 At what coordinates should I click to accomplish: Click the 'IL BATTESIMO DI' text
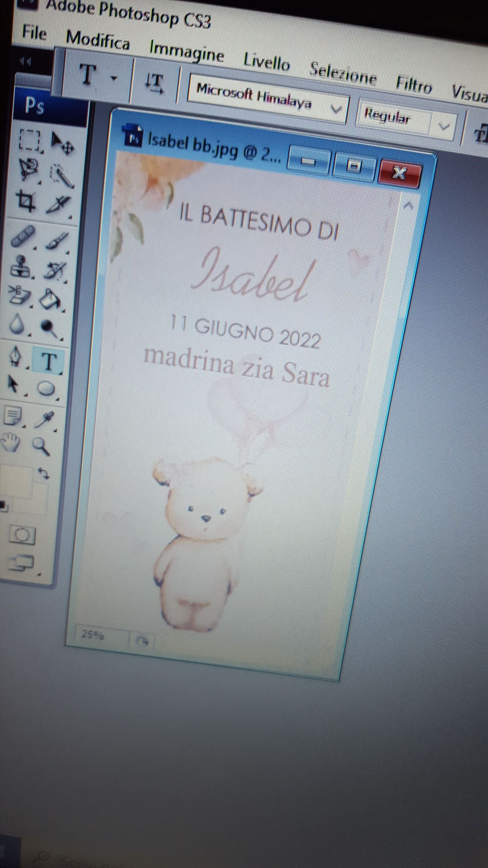click(259, 221)
